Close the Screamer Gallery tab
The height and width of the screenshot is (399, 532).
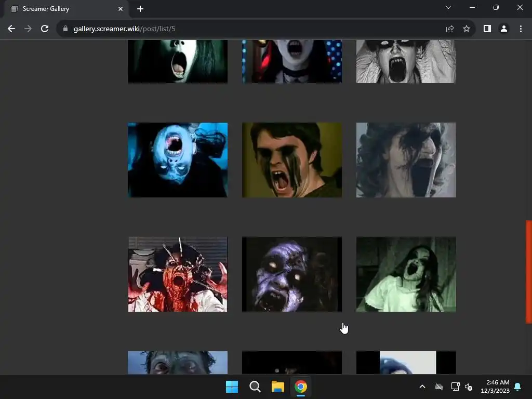pos(121,9)
